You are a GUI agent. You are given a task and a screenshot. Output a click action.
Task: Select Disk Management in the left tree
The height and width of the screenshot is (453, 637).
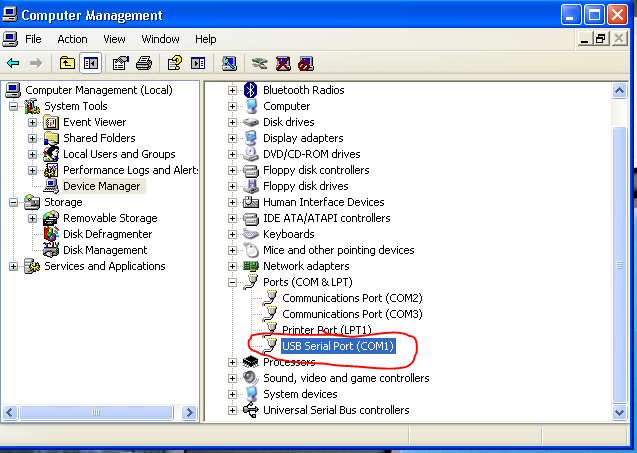(x=105, y=250)
